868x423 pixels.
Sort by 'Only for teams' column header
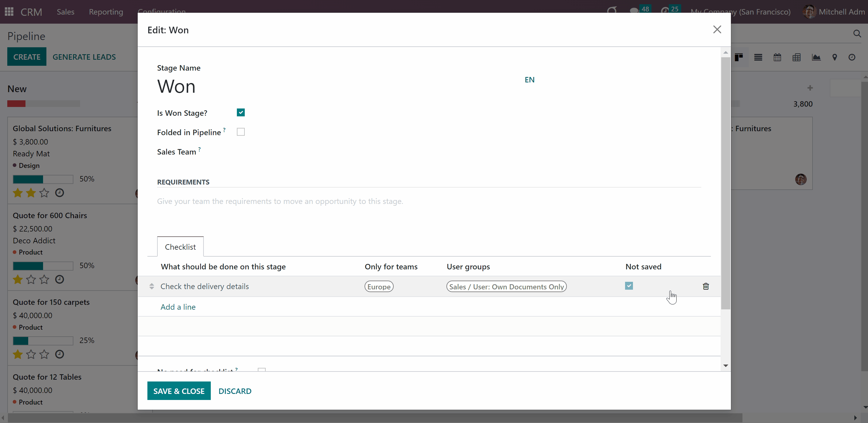(391, 267)
